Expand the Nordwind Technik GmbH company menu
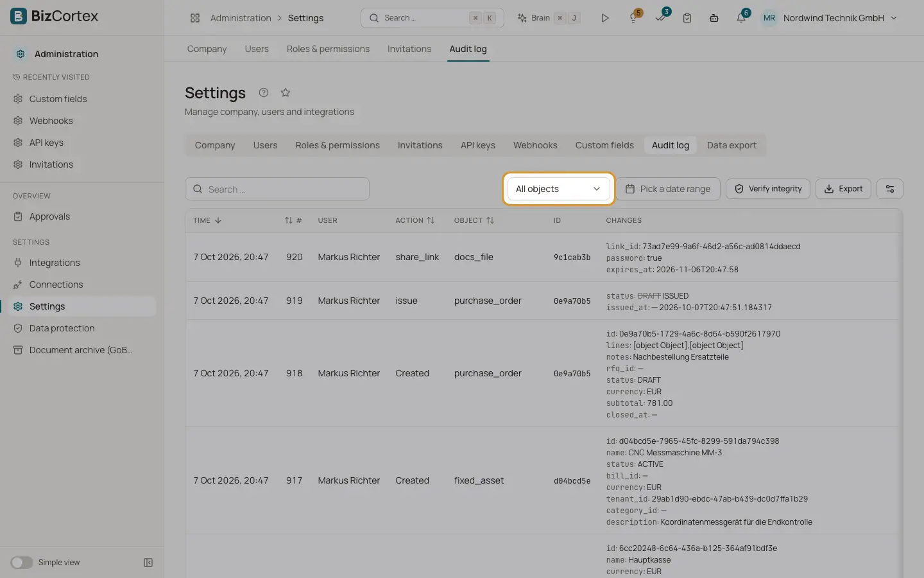This screenshot has height=578, width=924. [x=840, y=18]
